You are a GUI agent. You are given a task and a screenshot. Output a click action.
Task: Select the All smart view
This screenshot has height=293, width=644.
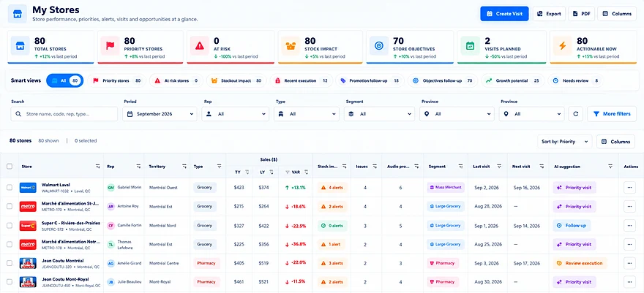tap(65, 80)
